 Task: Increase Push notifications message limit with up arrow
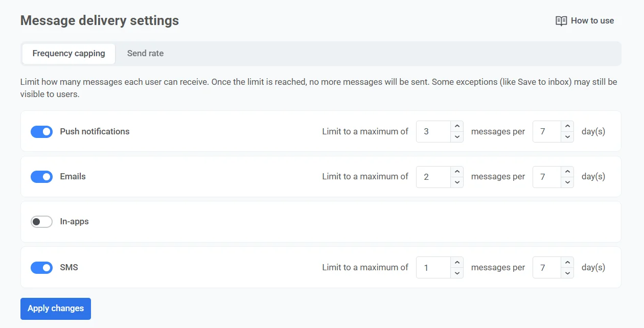[x=457, y=126]
